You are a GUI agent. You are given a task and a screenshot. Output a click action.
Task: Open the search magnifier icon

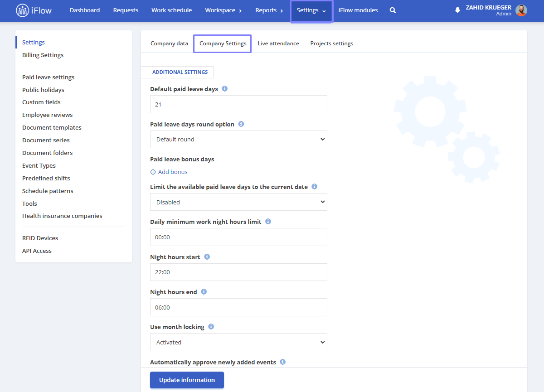[x=393, y=10]
